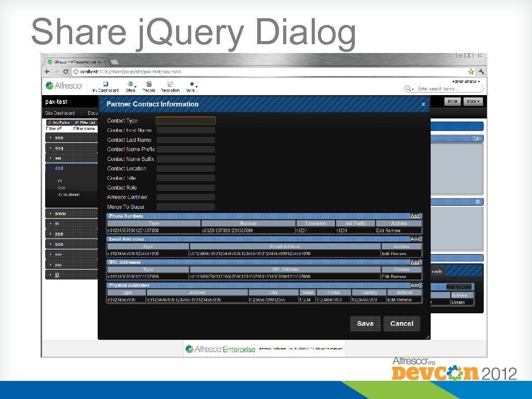Open the site More dropdown button
The height and width of the screenshot is (399, 532).
click(x=473, y=101)
